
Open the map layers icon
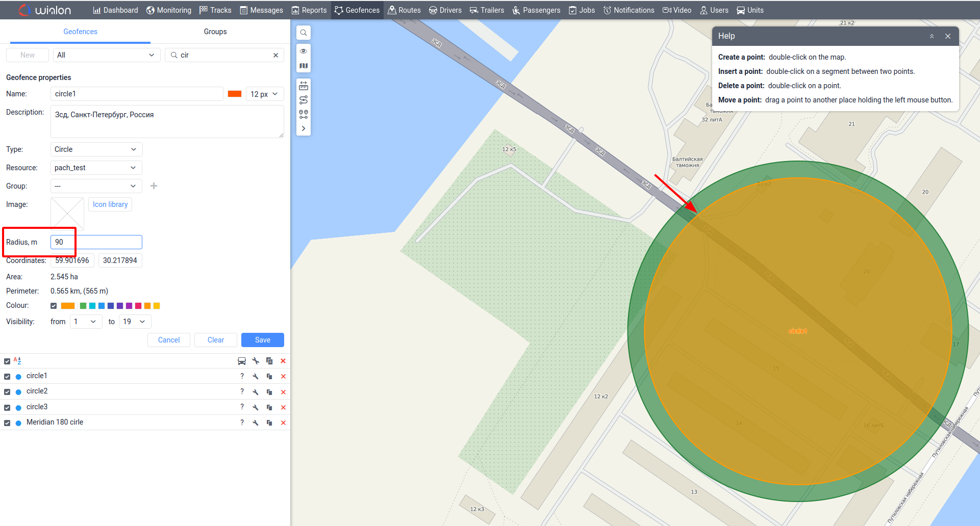(304, 66)
